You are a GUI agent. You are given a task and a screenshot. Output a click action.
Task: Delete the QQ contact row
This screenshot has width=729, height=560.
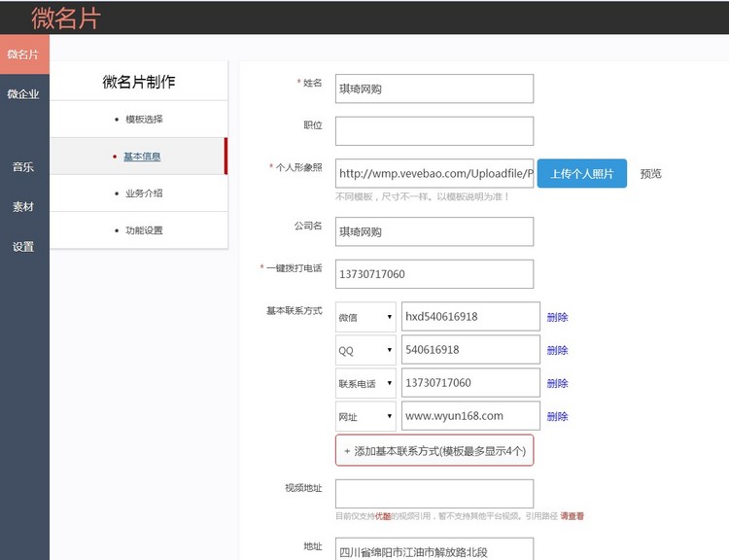[557, 350]
